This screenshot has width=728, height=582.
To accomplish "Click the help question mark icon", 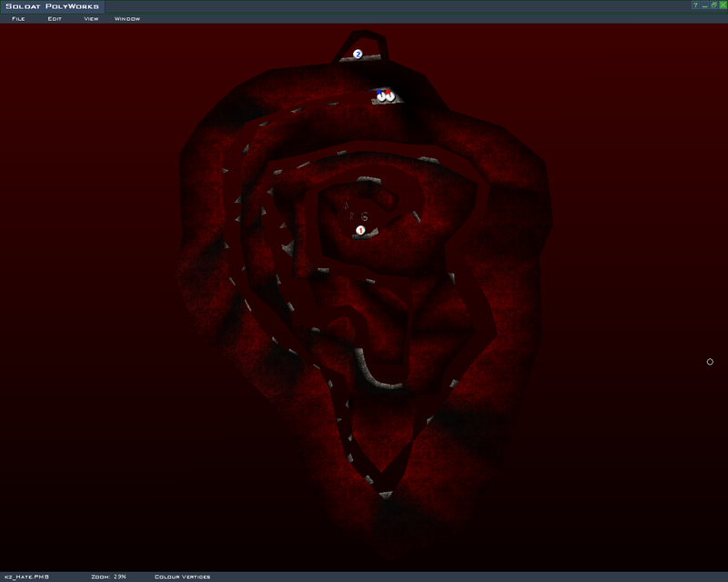I will click(x=695, y=5).
